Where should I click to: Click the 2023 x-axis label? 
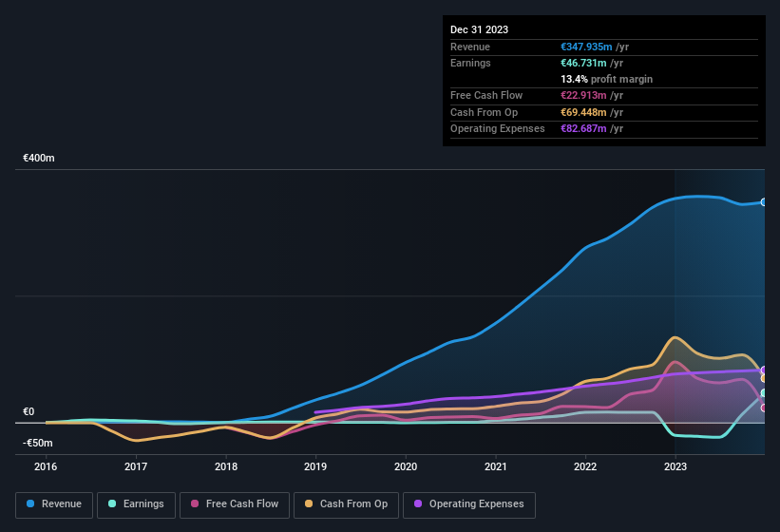(675, 466)
